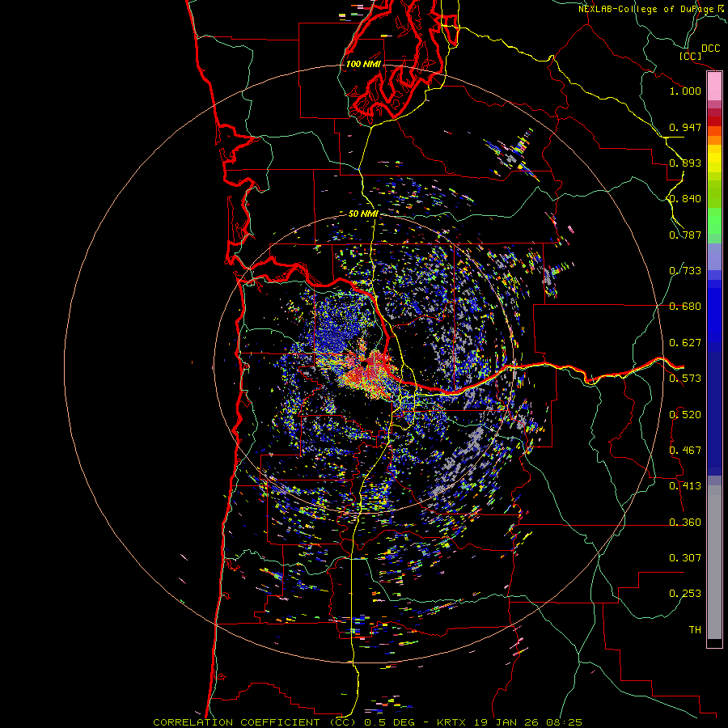Click the DCC label above the color scale

[x=710, y=49]
